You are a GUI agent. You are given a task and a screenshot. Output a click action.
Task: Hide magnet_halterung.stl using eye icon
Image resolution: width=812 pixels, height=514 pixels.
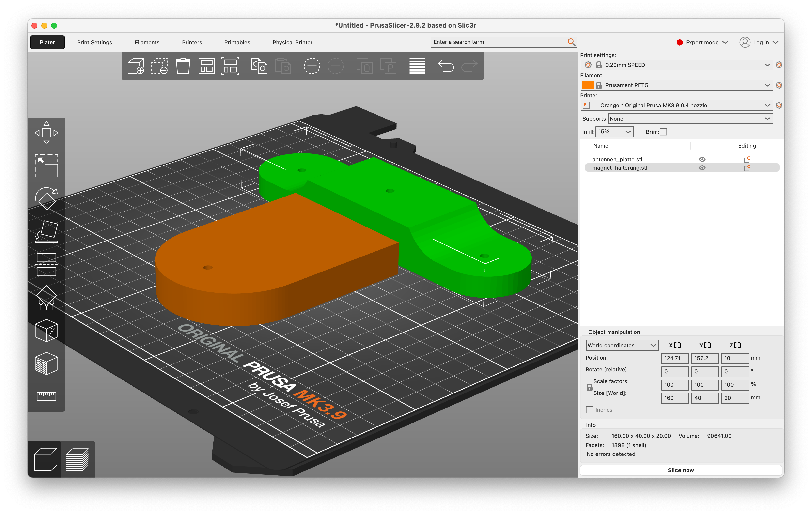pos(702,167)
